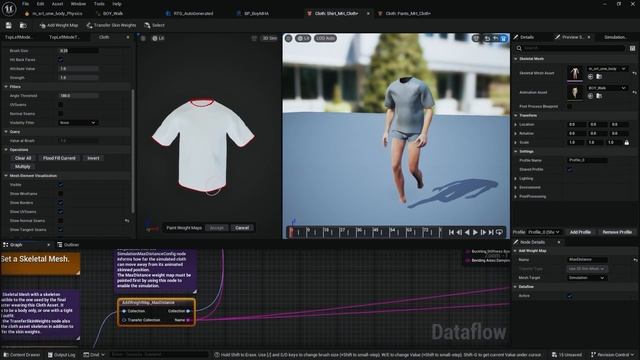Click the third icon from right in preview viewport

pos(487,38)
